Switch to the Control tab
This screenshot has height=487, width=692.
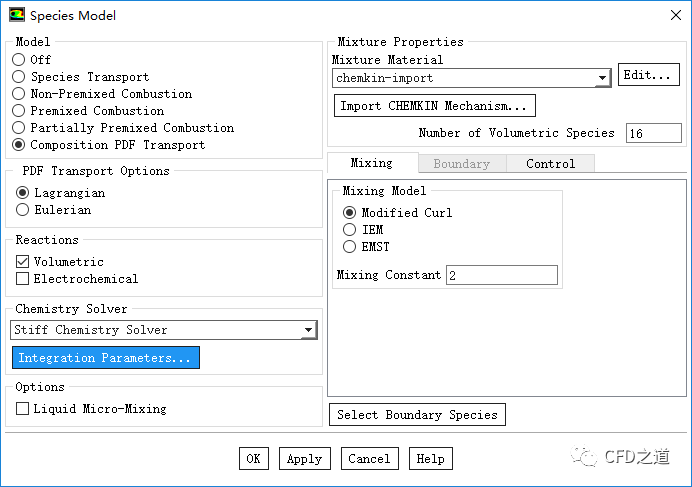[550, 164]
